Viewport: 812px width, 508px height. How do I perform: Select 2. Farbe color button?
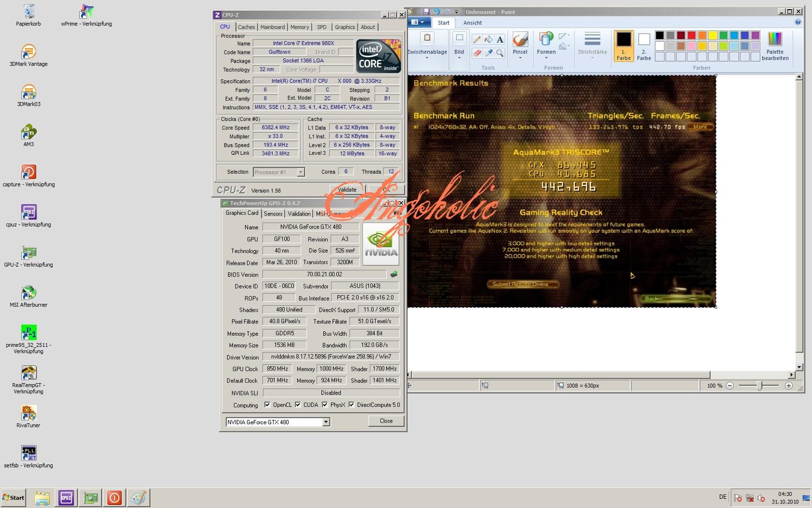coord(644,46)
